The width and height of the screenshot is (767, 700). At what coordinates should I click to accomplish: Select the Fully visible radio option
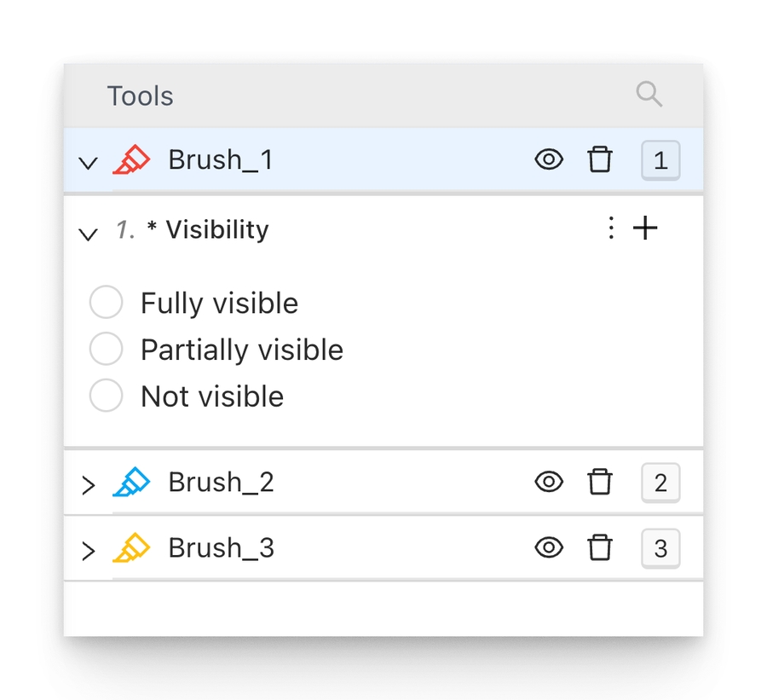107,303
